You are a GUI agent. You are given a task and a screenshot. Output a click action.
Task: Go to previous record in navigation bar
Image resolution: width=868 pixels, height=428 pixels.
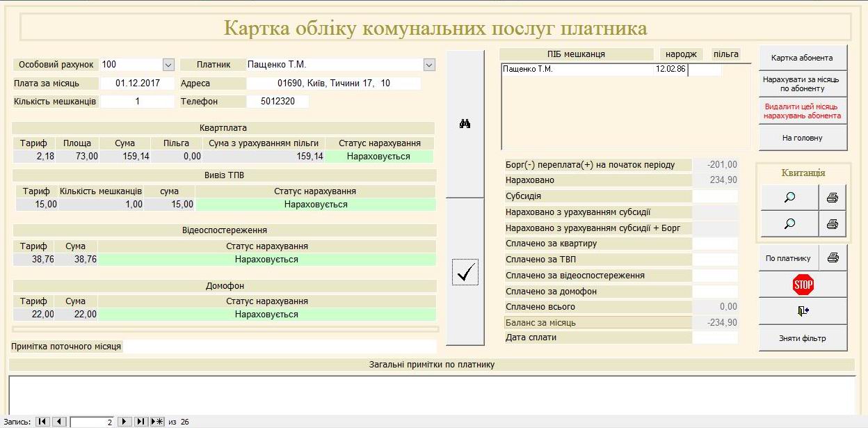(59, 422)
